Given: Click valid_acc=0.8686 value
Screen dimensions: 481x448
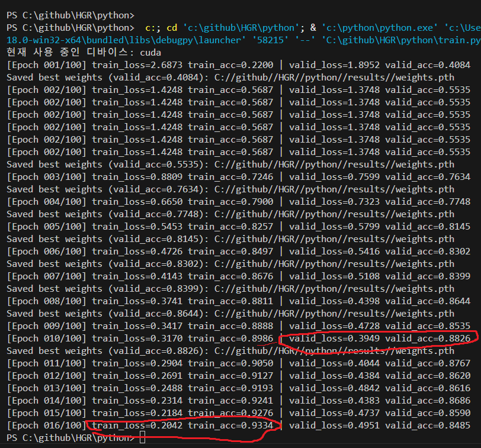Looking at the screenshot, I should coord(428,401).
